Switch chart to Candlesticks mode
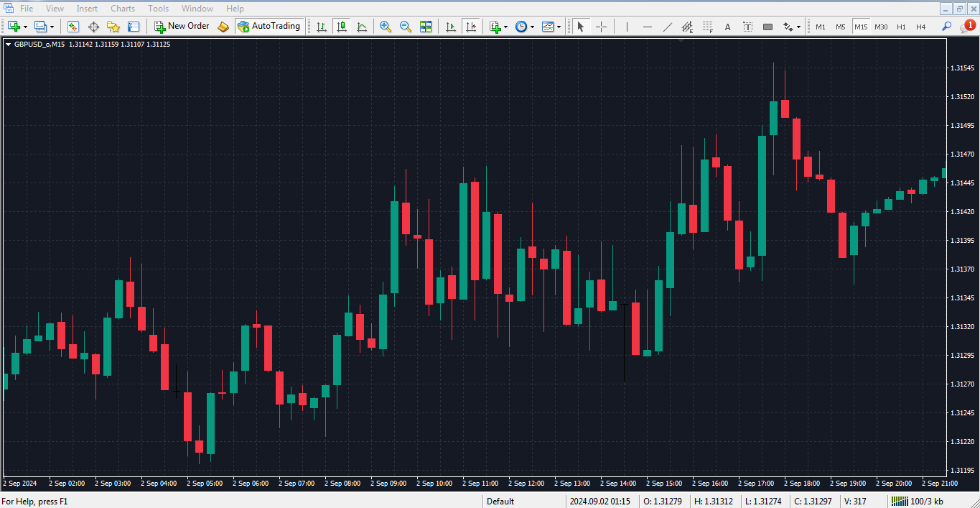The image size is (980, 508). [342, 27]
